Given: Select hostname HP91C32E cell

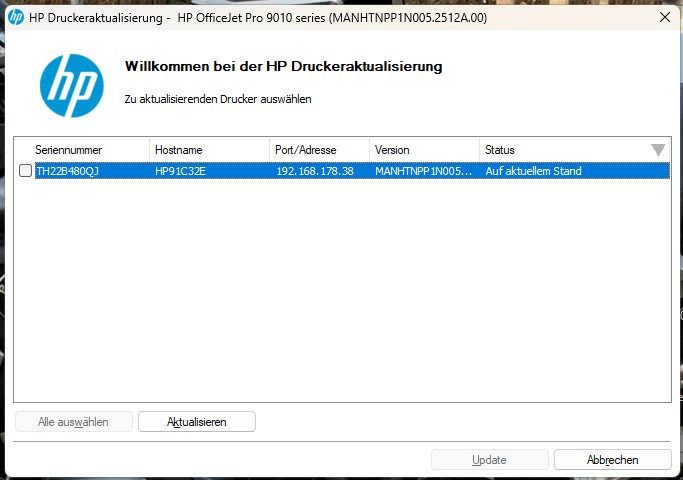Looking at the screenshot, I should pyautogui.click(x=180, y=171).
